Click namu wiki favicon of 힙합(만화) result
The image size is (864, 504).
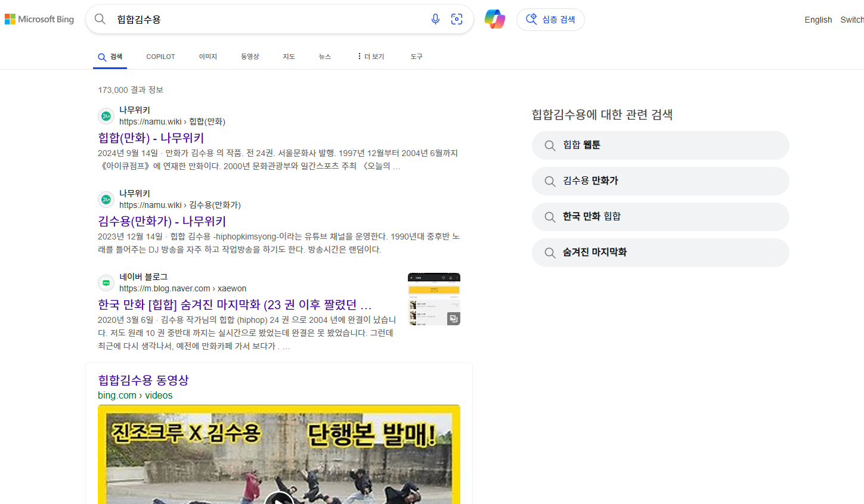point(106,116)
